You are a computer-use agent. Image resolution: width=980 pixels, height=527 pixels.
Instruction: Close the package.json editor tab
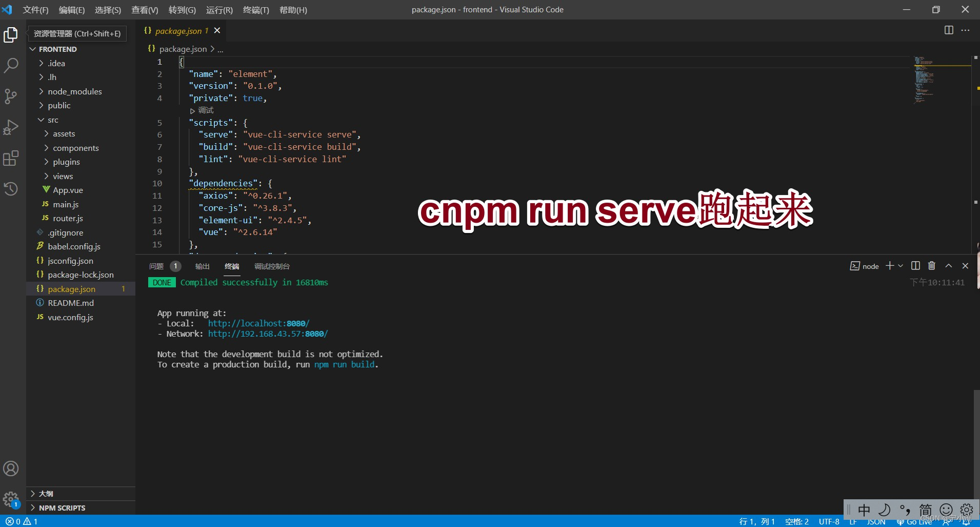[x=217, y=31]
